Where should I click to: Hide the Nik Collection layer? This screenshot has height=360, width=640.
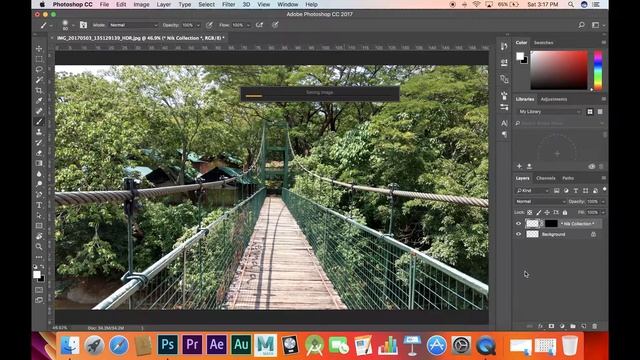click(x=518, y=224)
